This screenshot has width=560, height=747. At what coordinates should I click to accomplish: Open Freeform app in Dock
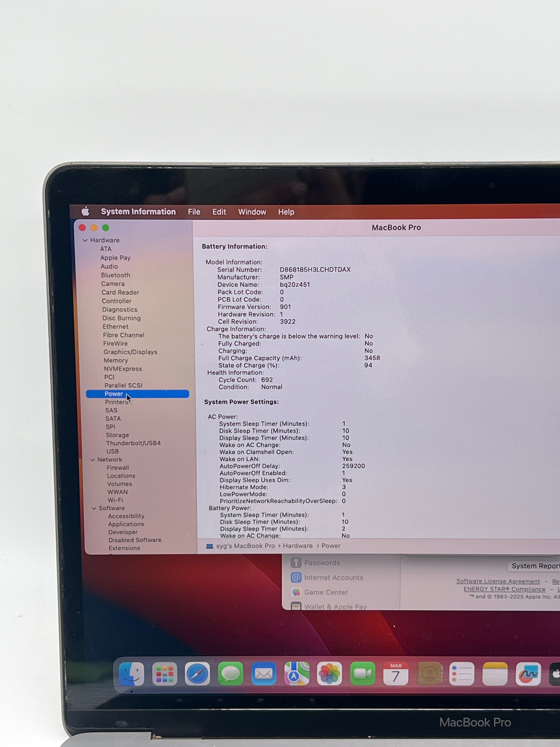(x=528, y=673)
